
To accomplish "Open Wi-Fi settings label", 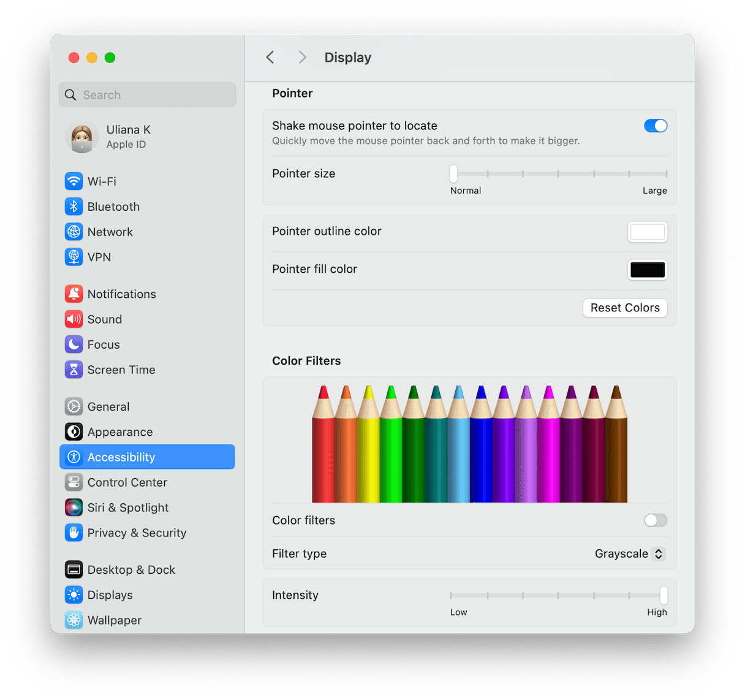I will coord(102,181).
